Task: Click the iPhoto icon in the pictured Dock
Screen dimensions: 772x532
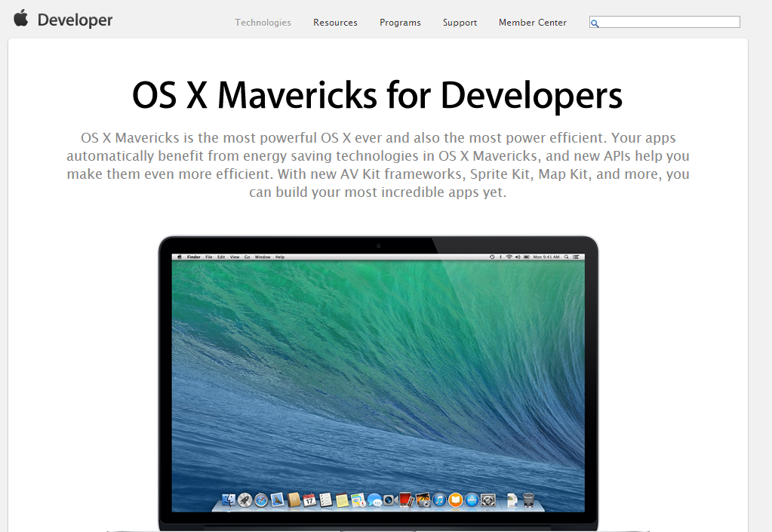Action: [x=423, y=500]
